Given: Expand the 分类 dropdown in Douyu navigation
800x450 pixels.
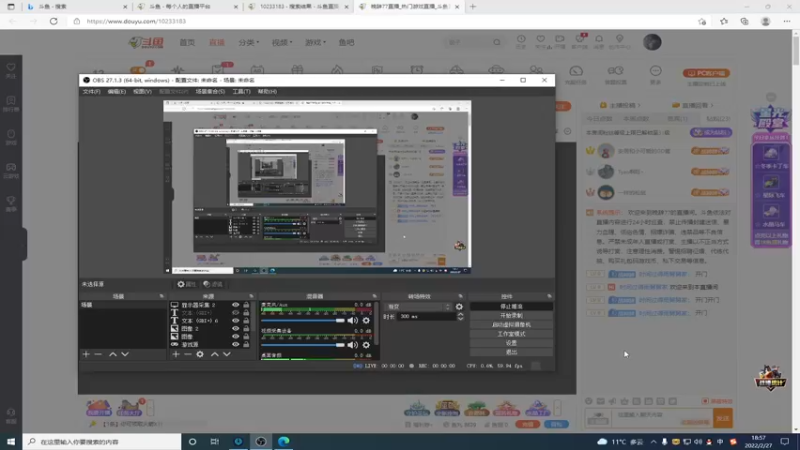Looking at the screenshot, I should 248,42.
